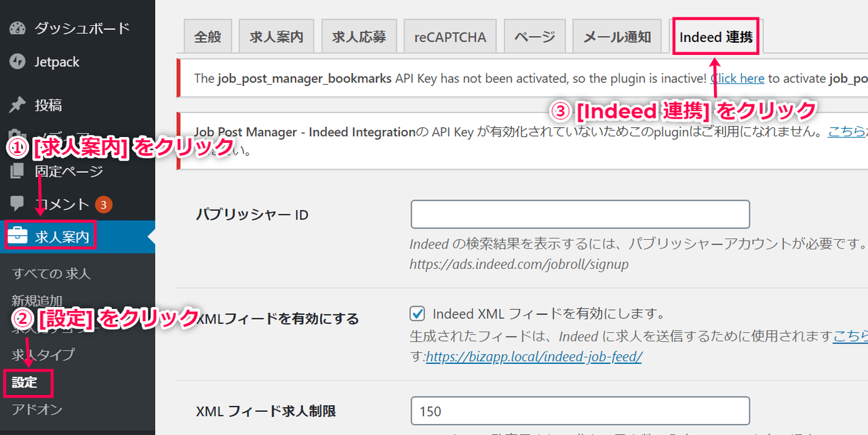Image resolution: width=868 pixels, height=435 pixels.
Task: Click the Jetpack logo icon
Action: pos(18,62)
